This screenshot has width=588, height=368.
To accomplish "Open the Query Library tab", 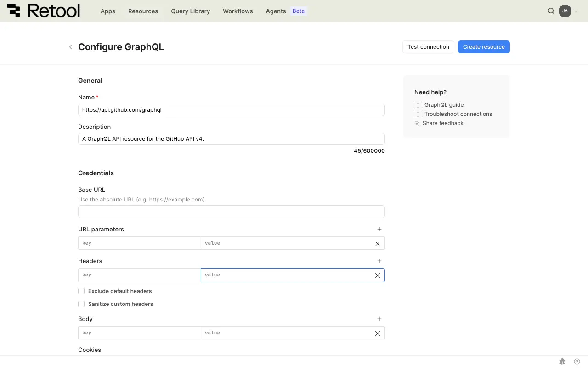I will click(x=190, y=11).
